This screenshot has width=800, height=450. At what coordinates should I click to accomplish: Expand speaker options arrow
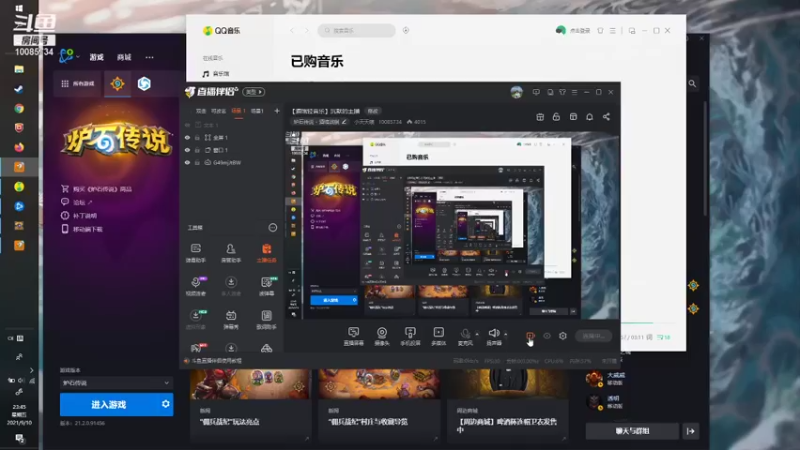coord(506,334)
